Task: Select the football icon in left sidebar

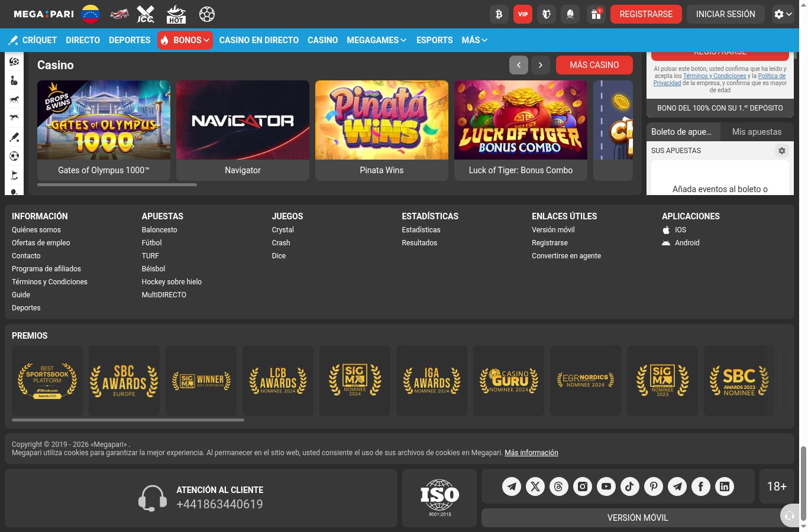Action: [14, 156]
